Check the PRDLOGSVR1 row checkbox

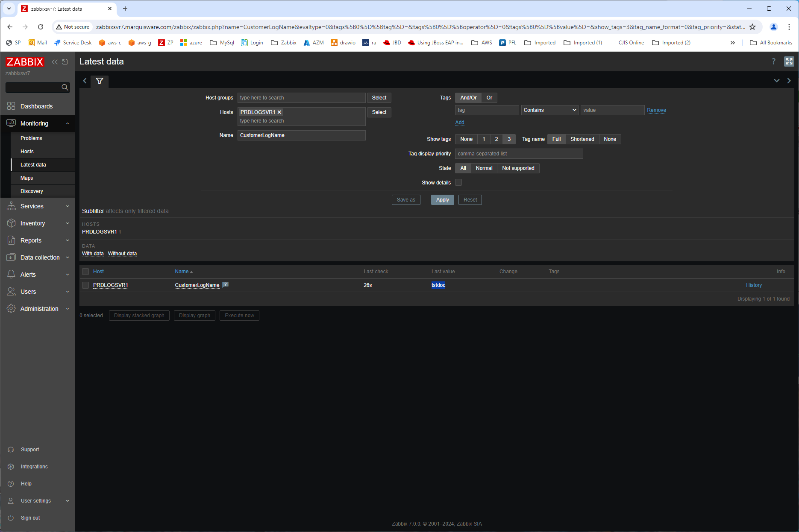(85, 285)
